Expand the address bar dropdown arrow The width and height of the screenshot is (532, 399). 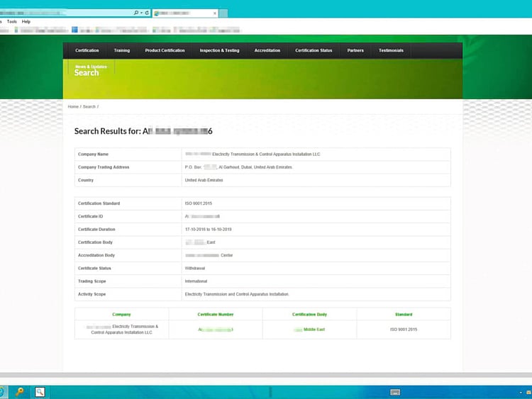(x=141, y=13)
